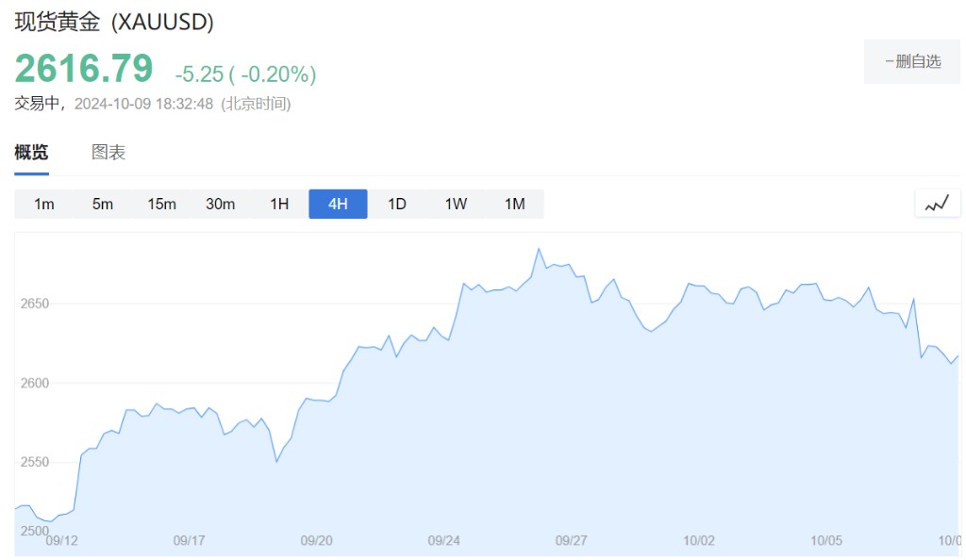The width and height of the screenshot is (966, 560).
Task: Click the 现货黄金 (XAUUSD) title
Action: 114,23
